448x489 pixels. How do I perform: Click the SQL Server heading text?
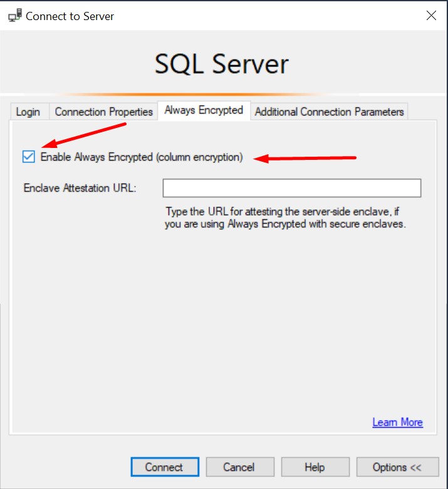(x=222, y=64)
